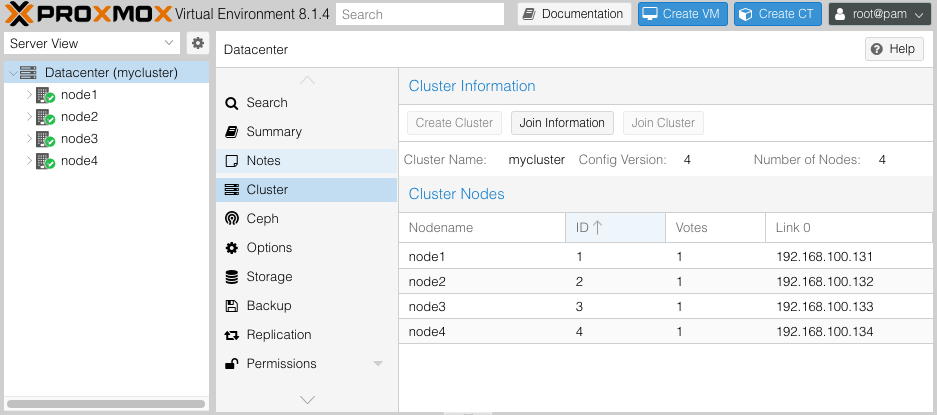
Task: Click the menu scroll-up chevron
Action: coord(307,80)
